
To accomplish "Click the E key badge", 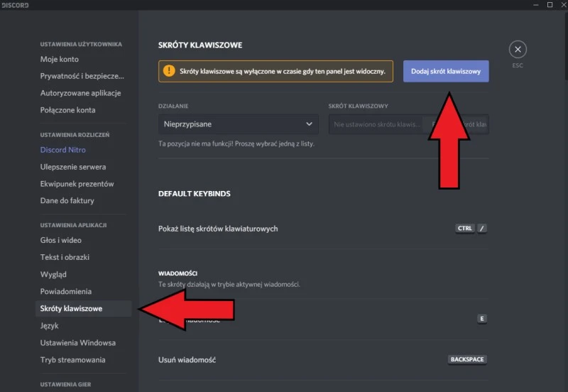I will [482, 318].
